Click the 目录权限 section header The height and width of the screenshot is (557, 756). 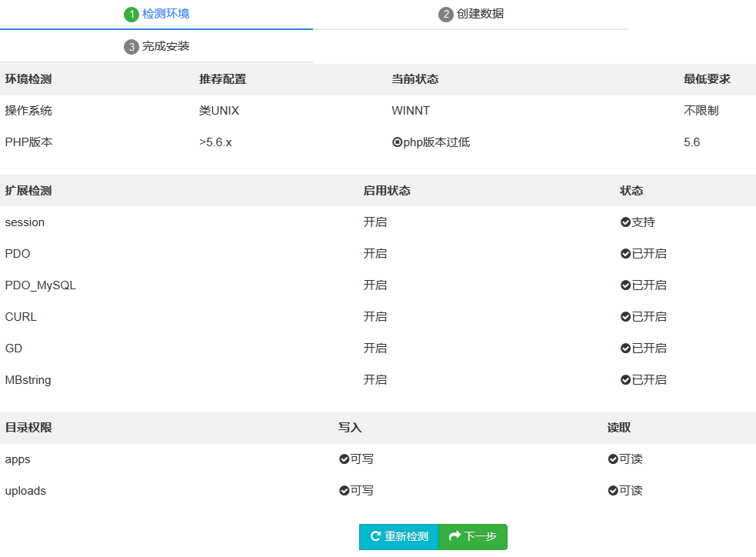(28, 428)
